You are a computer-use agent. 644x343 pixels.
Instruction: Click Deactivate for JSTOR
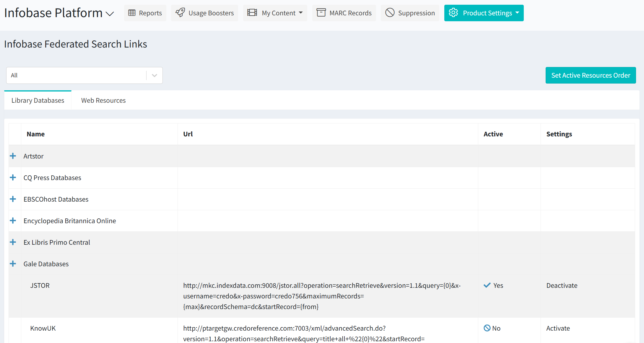coord(562,285)
